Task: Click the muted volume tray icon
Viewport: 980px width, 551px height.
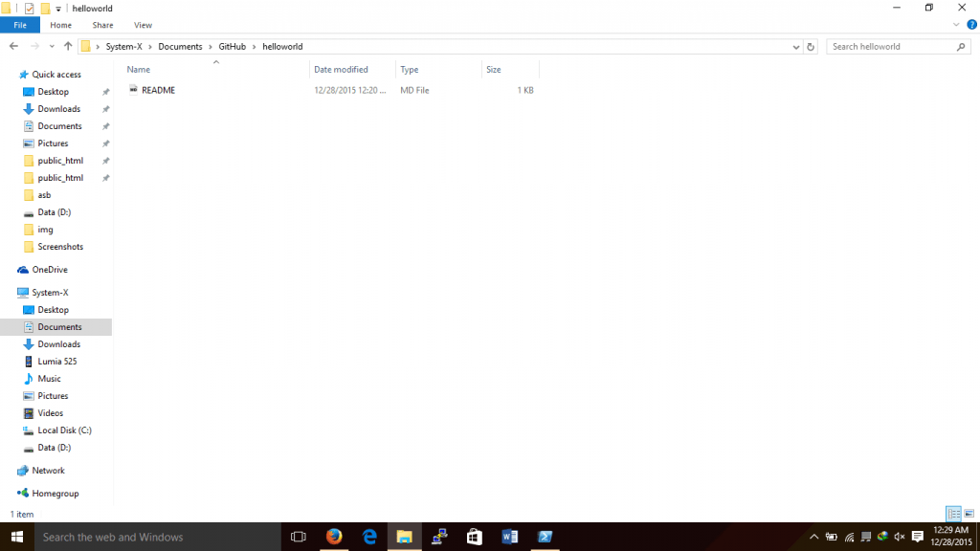Action: click(900, 537)
